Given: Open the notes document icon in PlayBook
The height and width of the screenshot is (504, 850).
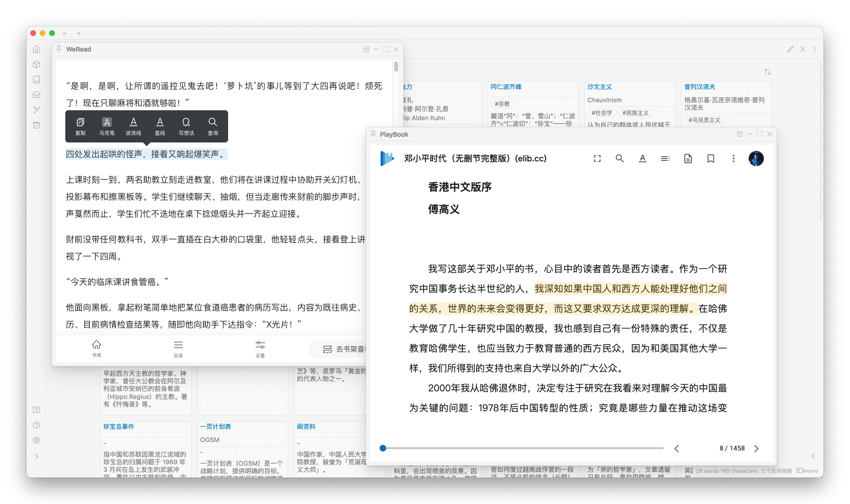Looking at the screenshot, I should click(688, 159).
